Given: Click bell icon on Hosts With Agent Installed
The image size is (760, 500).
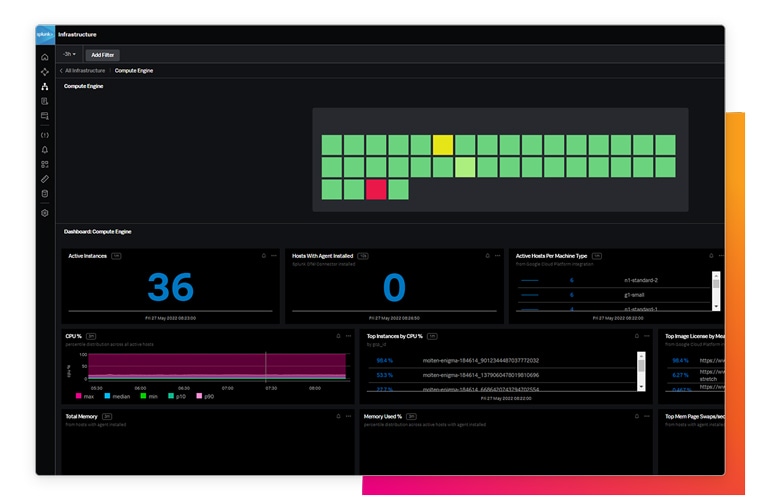Looking at the screenshot, I should click(488, 256).
